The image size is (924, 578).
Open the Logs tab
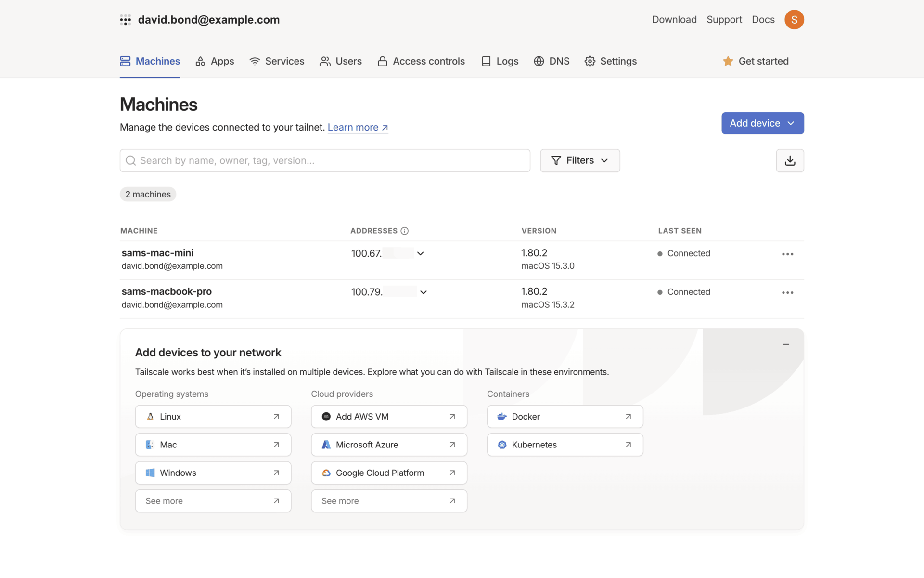click(500, 61)
